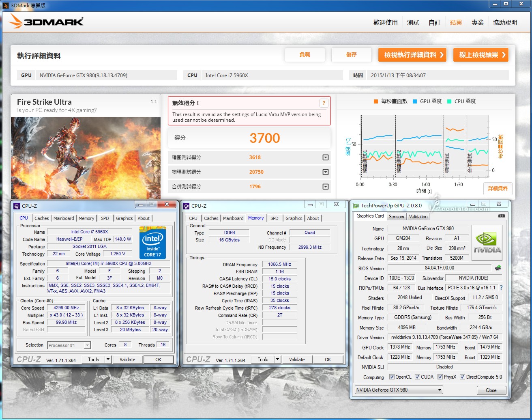Toggle the DirectCompute 5.0 checkbox
This screenshot has height=420, width=532.
(x=462, y=377)
